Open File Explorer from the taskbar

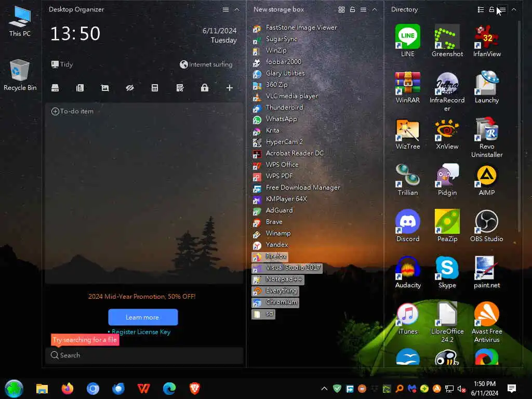(x=42, y=389)
